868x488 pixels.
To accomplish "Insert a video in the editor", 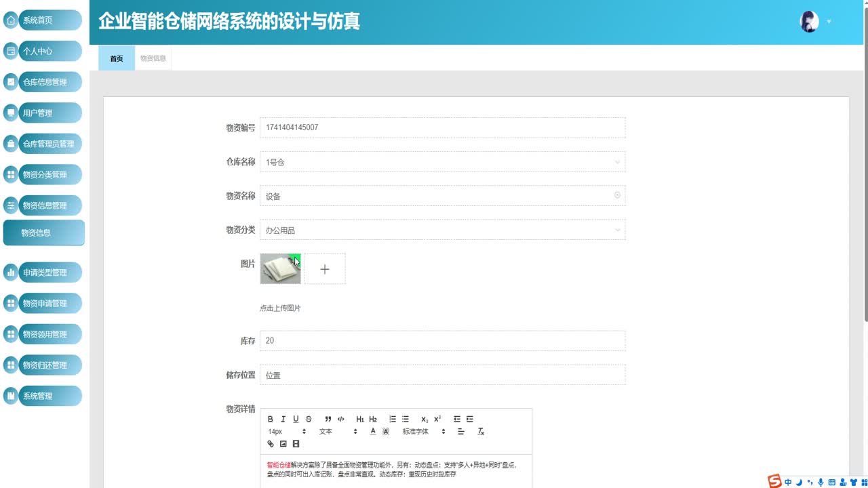I will click(296, 444).
